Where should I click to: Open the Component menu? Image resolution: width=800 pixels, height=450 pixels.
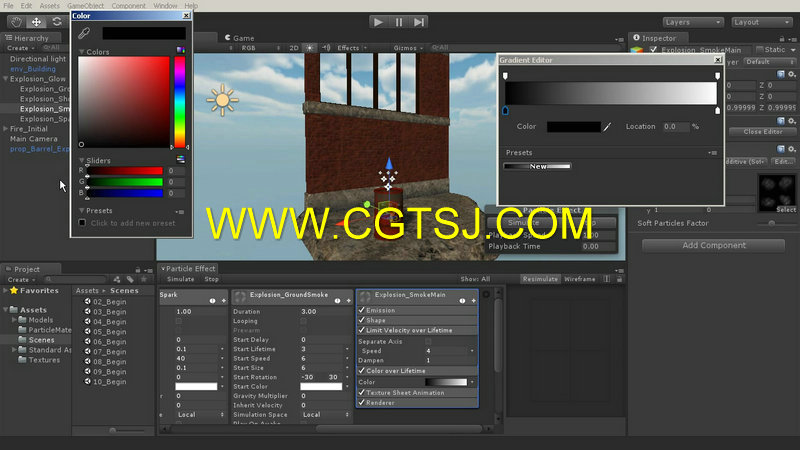click(128, 6)
